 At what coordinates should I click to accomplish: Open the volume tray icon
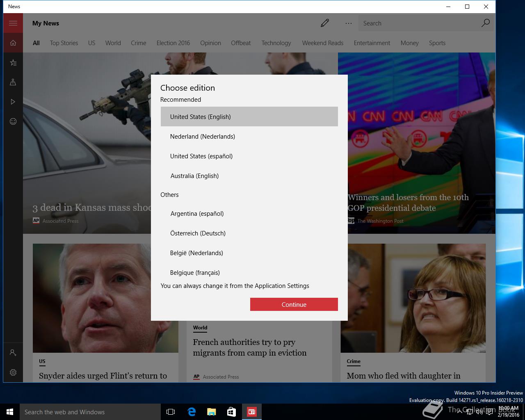pyautogui.click(x=479, y=412)
